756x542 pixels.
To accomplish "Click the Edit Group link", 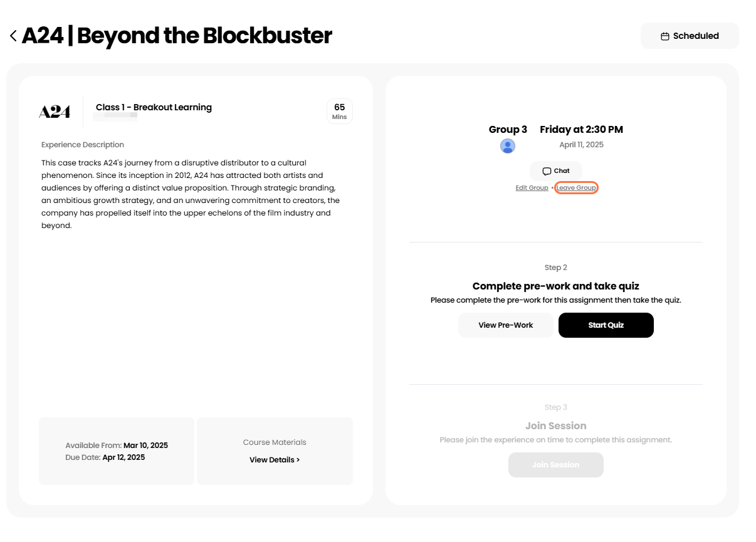I will 532,188.
